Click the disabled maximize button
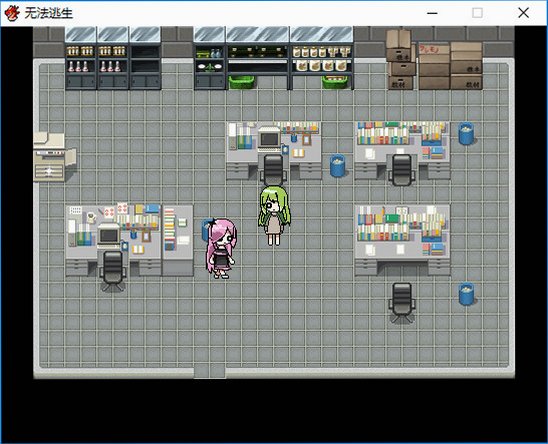 477,13
